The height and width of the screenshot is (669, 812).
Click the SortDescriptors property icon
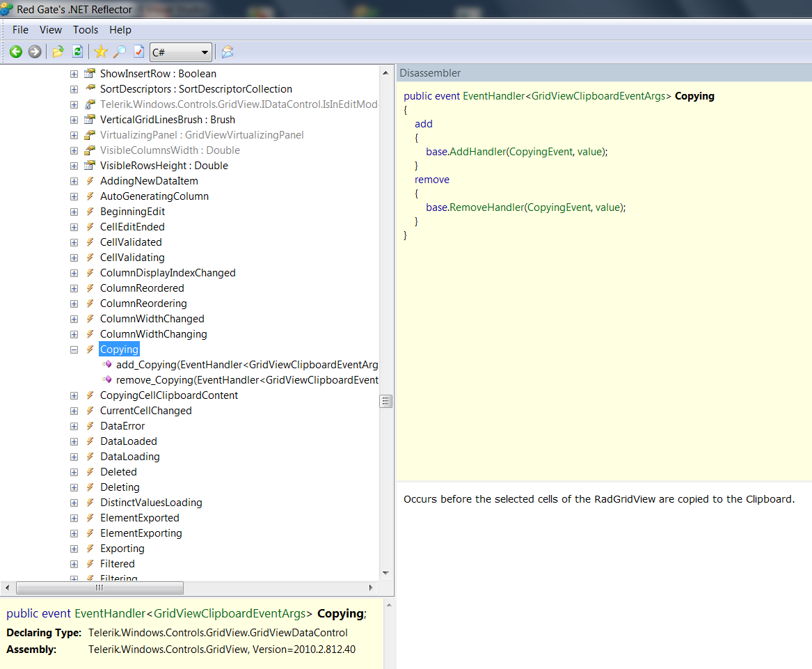[x=90, y=88]
